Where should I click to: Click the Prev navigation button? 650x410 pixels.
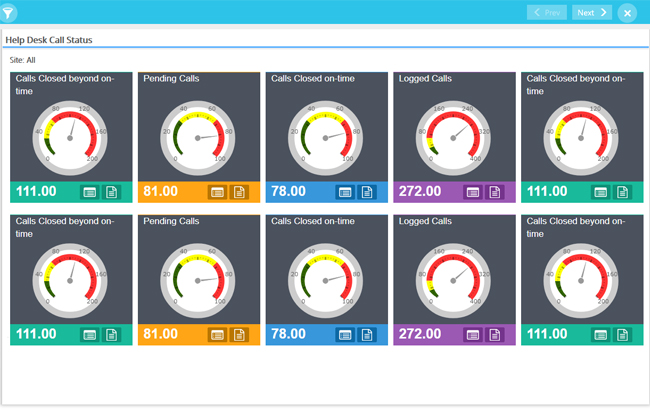click(x=547, y=13)
